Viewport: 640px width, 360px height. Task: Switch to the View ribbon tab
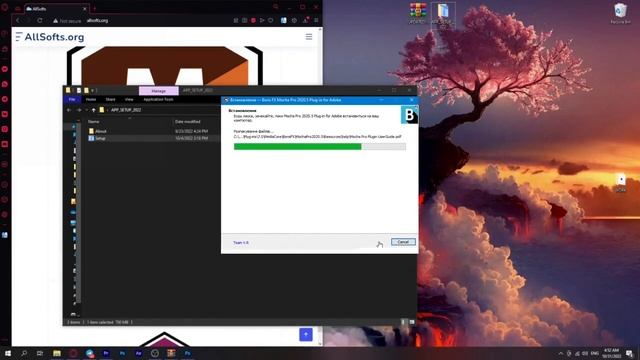pyautogui.click(x=129, y=100)
